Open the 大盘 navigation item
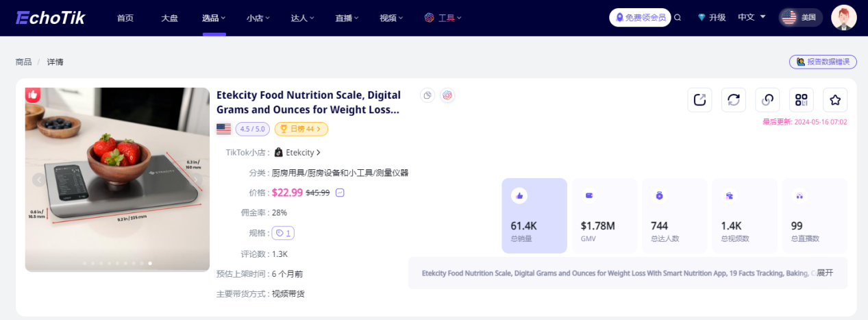Screen dimensions: 868x320 pos(169,18)
